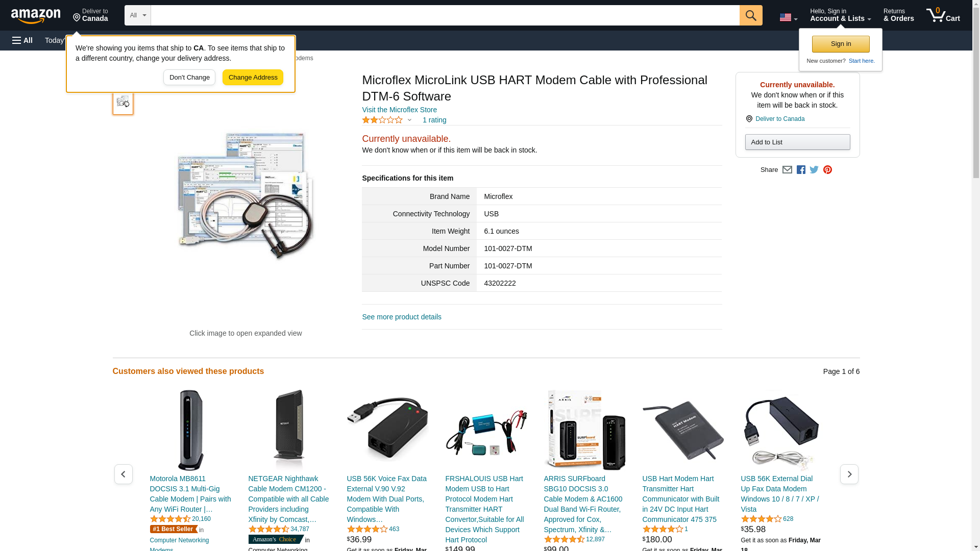
Task: Click the Change Address button
Action: tap(253, 78)
